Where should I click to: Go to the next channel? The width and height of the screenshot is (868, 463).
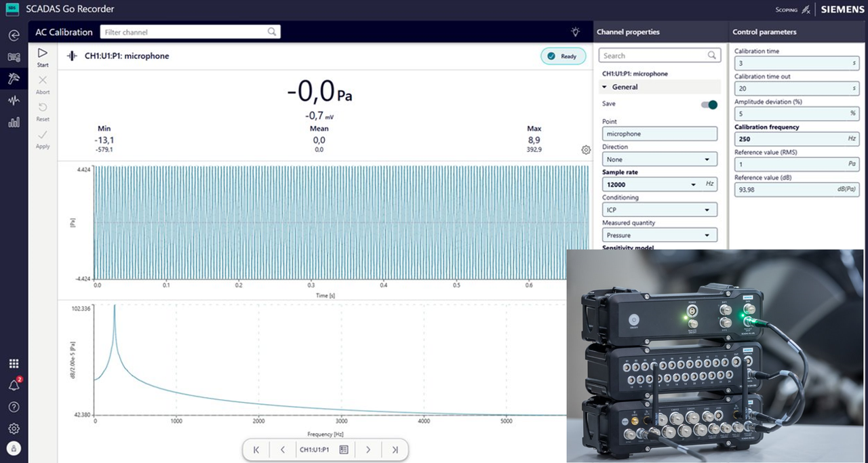point(368,449)
